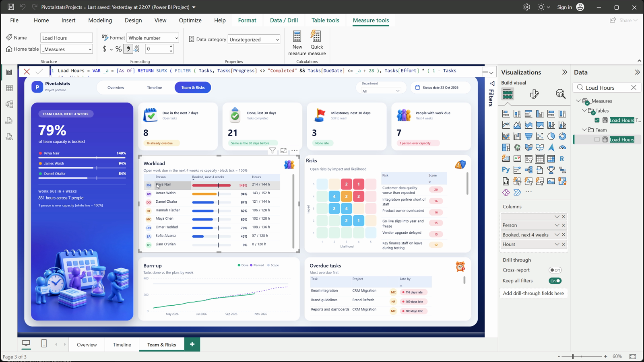Open Report view in left sidebar
The image size is (644, 362).
[9, 72]
